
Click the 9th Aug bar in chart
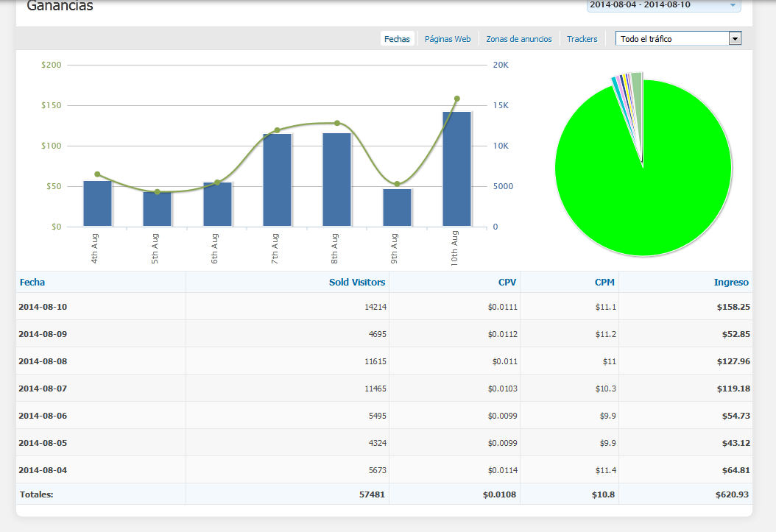click(x=397, y=208)
